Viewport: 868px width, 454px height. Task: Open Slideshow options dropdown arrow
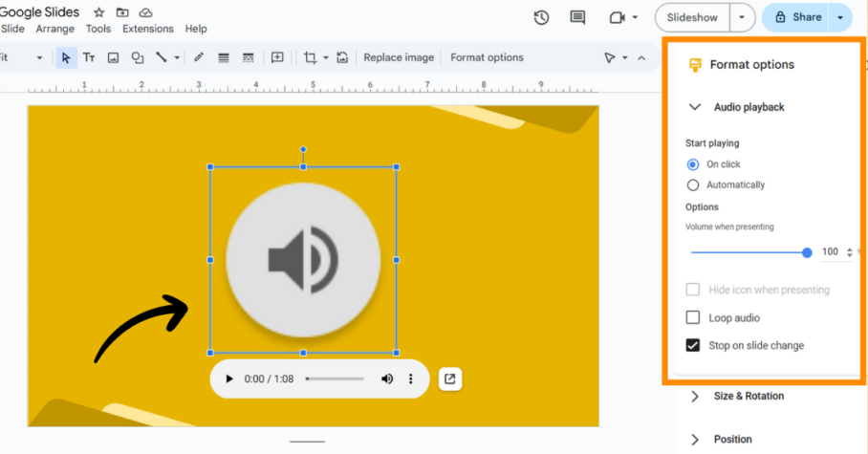tap(742, 18)
